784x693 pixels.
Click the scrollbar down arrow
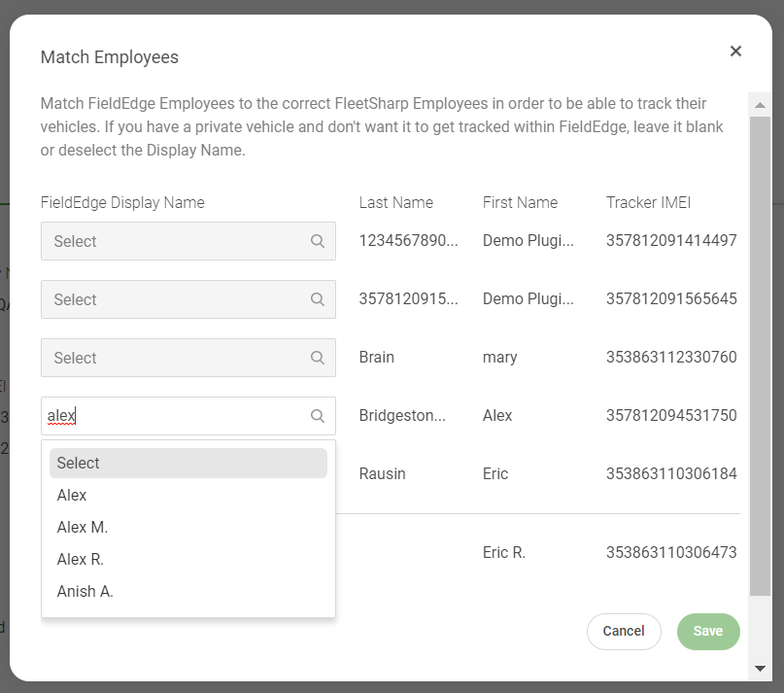pyautogui.click(x=759, y=668)
